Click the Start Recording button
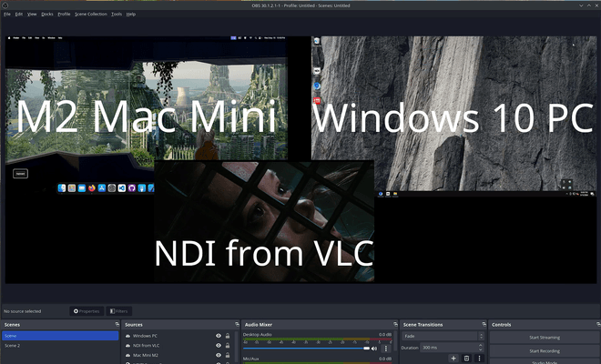This screenshot has height=364, width=601. pos(545,351)
